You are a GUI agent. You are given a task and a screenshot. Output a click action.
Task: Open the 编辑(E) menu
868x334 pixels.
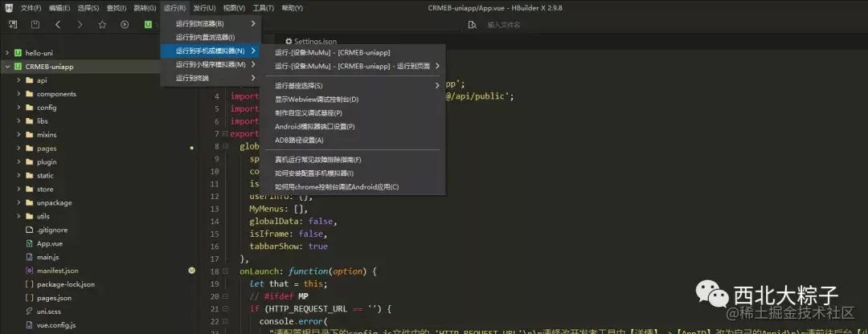point(59,8)
